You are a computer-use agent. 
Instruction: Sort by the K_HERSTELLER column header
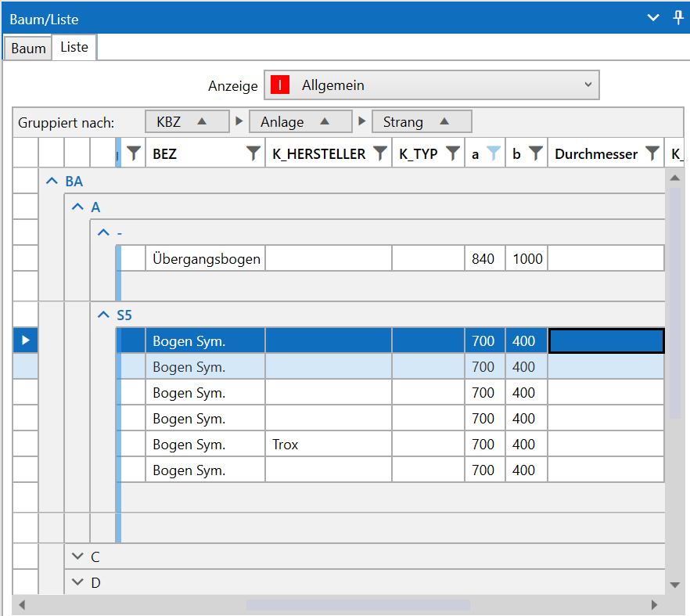tap(319, 153)
